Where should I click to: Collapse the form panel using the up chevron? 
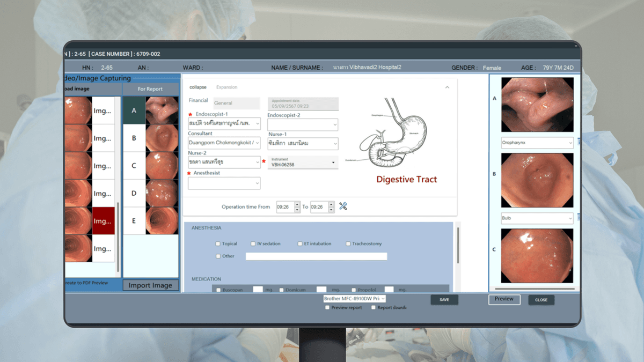[447, 87]
